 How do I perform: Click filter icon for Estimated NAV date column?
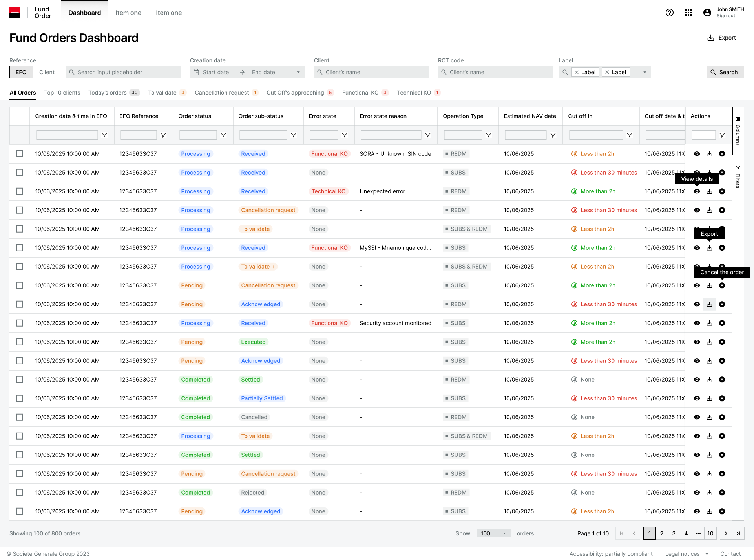(553, 135)
